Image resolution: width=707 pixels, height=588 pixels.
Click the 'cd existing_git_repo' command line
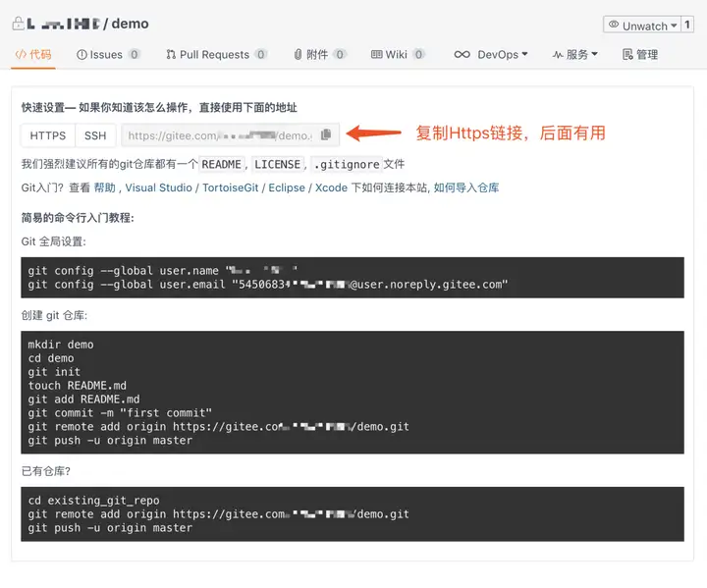94,501
